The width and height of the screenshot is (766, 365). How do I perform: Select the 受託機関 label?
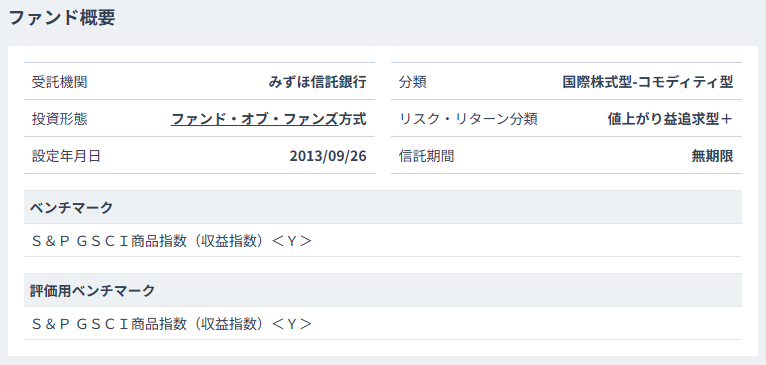coord(60,82)
